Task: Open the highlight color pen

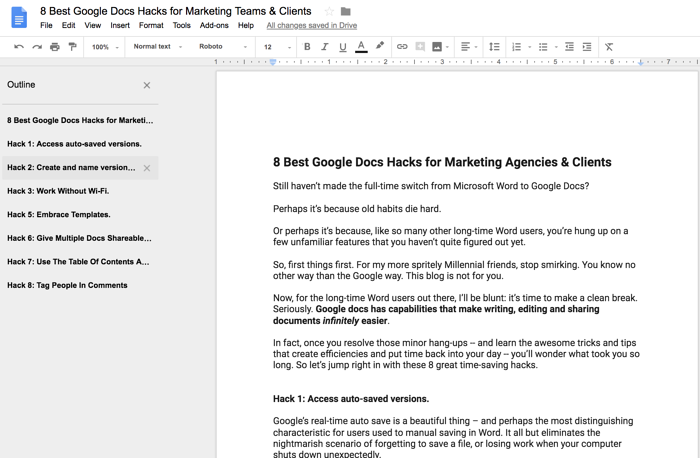Action: tap(379, 46)
